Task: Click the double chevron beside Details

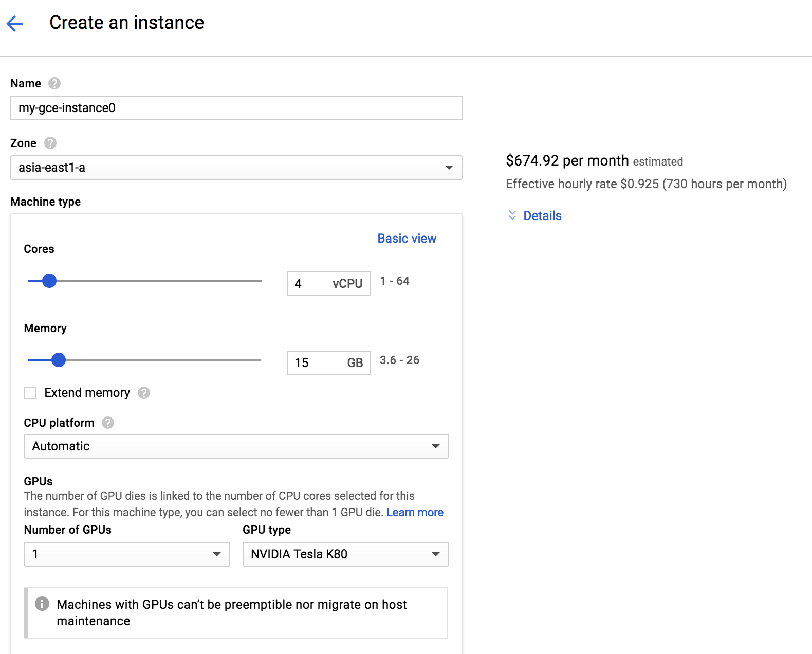Action: pyautogui.click(x=512, y=215)
